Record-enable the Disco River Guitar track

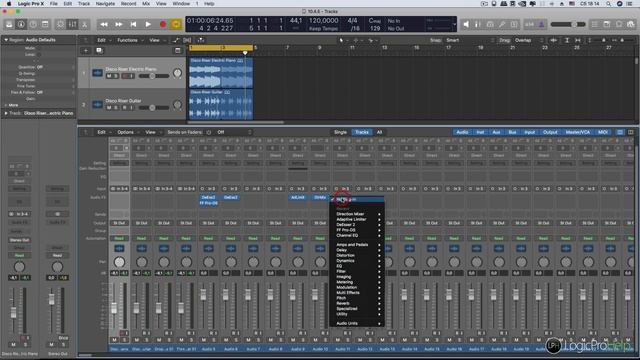click(x=124, y=108)
